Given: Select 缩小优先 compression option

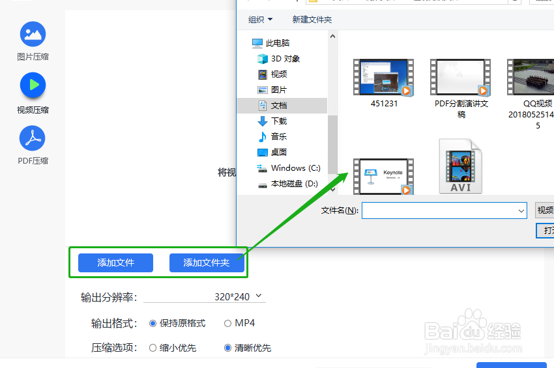Looking at the screenshot, I should point(153,348).
